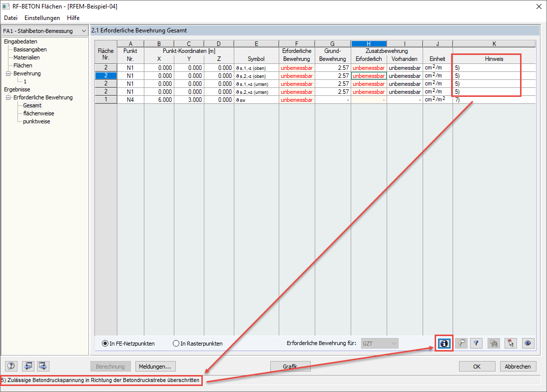The image size is (547, 392).
Task: Click the Eingabedaten tree heading
Action: point(20,41)
